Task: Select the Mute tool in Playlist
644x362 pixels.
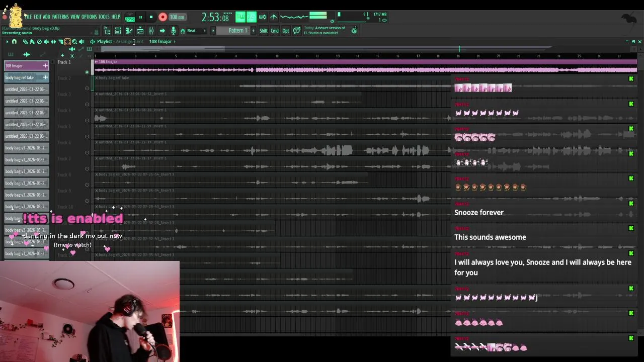Action: tap(46, 42)
